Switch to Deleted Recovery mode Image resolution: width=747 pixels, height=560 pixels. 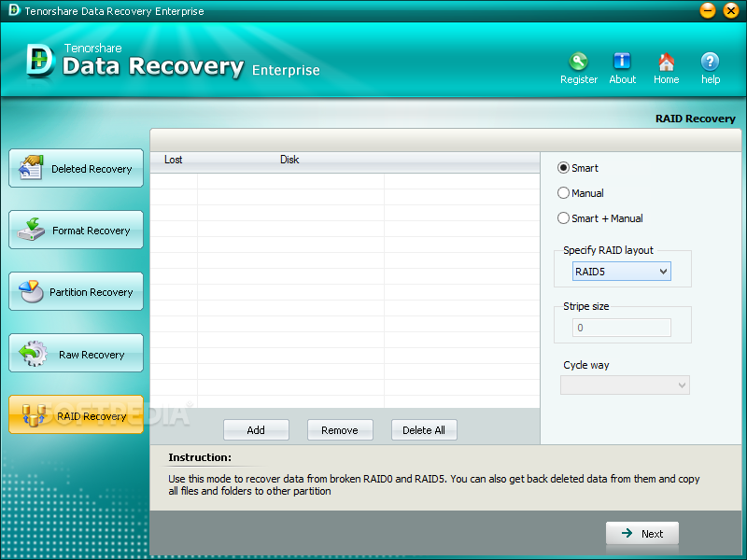point(76,168)
